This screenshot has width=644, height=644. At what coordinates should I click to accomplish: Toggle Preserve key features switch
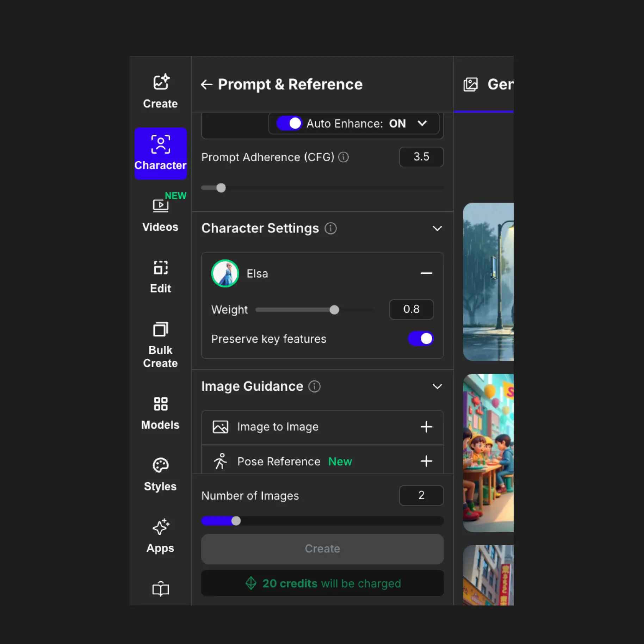point(421,339)
